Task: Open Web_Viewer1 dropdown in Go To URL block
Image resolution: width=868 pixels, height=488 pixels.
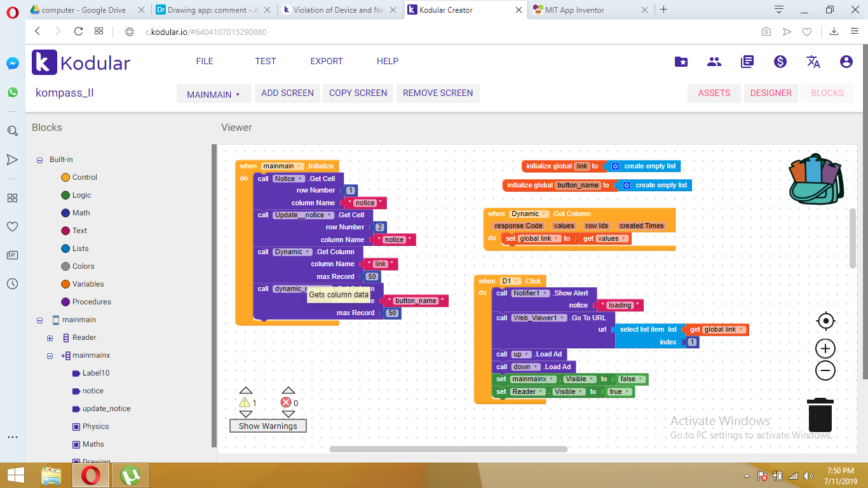Action: pyautogui.click(x=539, y=318)
